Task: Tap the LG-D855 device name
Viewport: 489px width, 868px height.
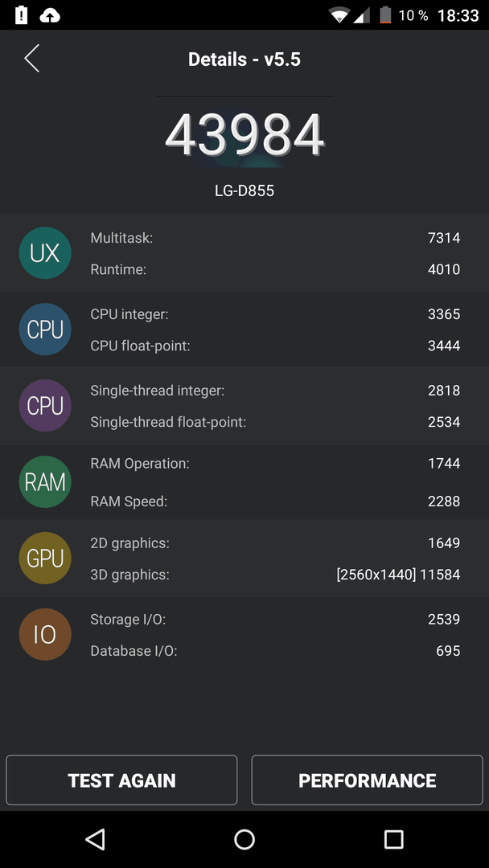Action: (x=244, y=191)
